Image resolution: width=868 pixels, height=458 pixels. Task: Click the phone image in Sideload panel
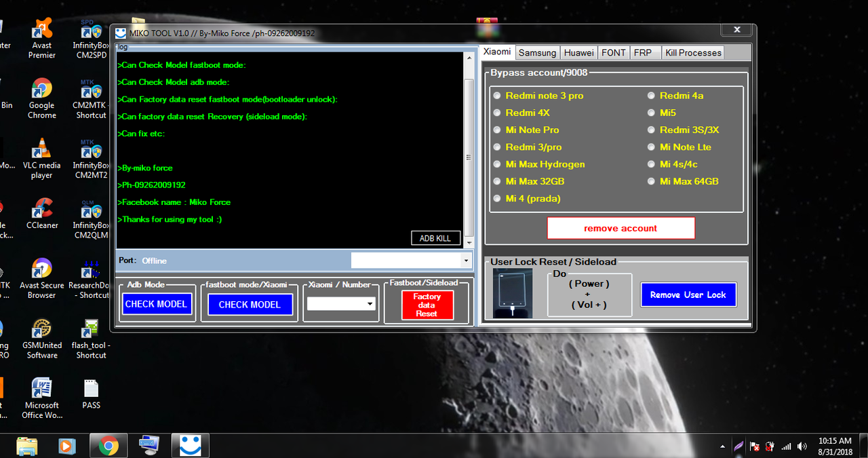point(513,293)
